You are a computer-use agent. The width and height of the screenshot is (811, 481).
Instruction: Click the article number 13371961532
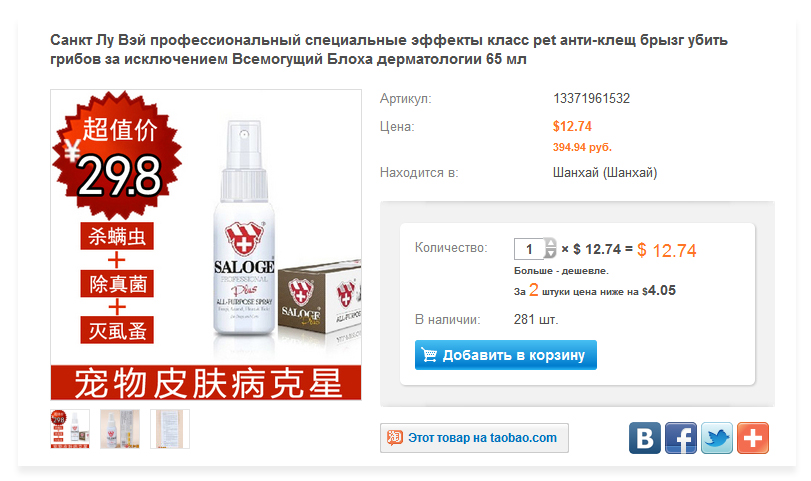pos(591,98)
